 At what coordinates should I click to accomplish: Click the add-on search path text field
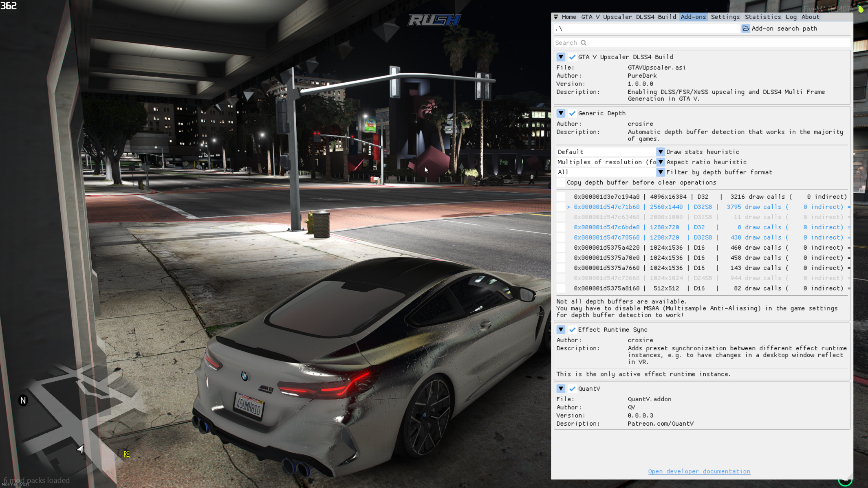[x=647, y=29]
